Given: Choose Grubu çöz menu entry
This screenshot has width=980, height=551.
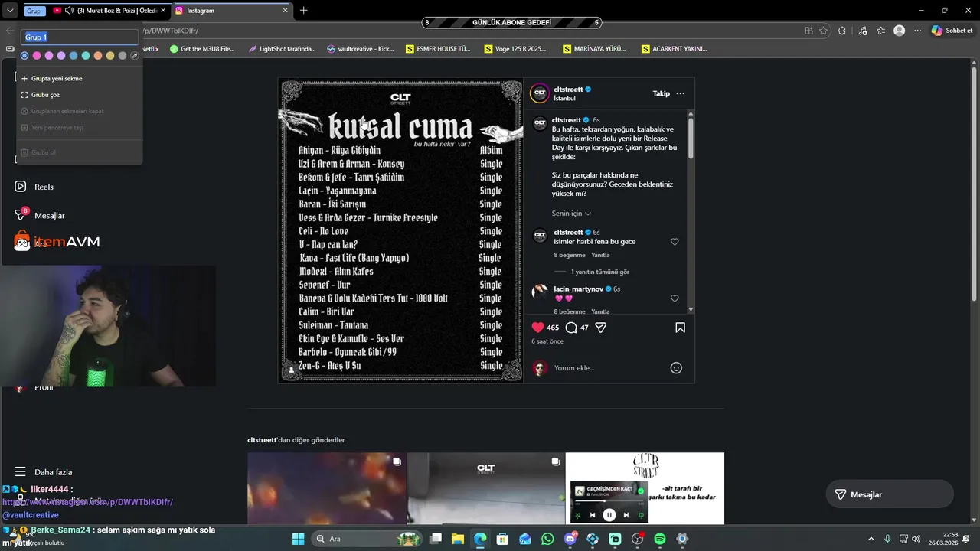Looking at the screenshot, I should click(80, 95).
